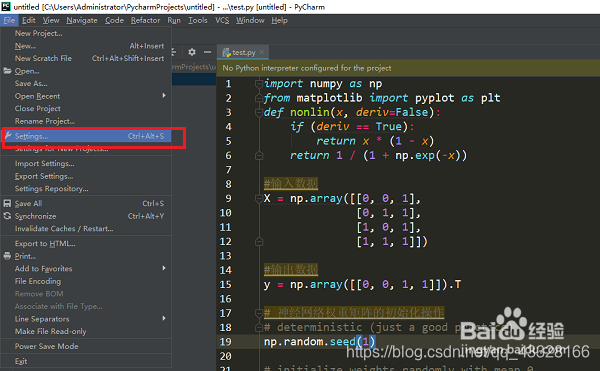Expand Line Separators submenu arrow
Image resolution: width=600 pixels, height=371 pixels.
[x=164, y=318]
